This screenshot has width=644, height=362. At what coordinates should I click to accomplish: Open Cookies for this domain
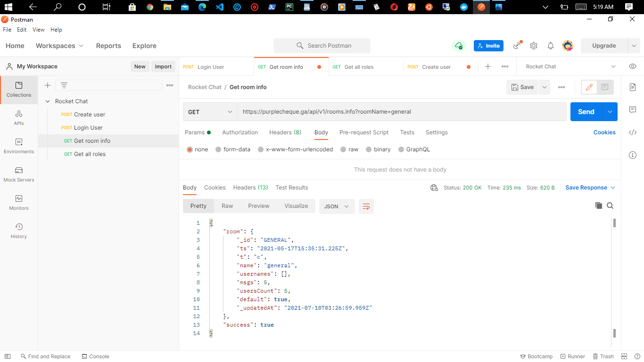coord(604,132)
